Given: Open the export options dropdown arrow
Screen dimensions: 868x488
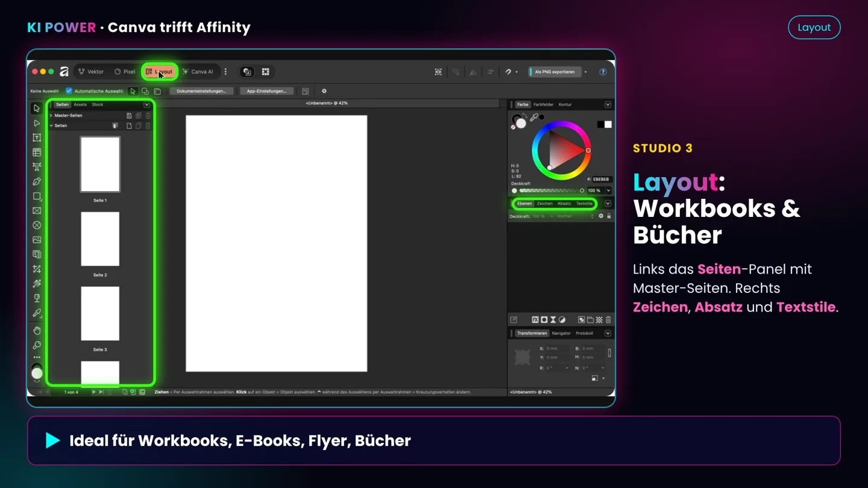Looking at the screenshot, I should tap(585, 72).
